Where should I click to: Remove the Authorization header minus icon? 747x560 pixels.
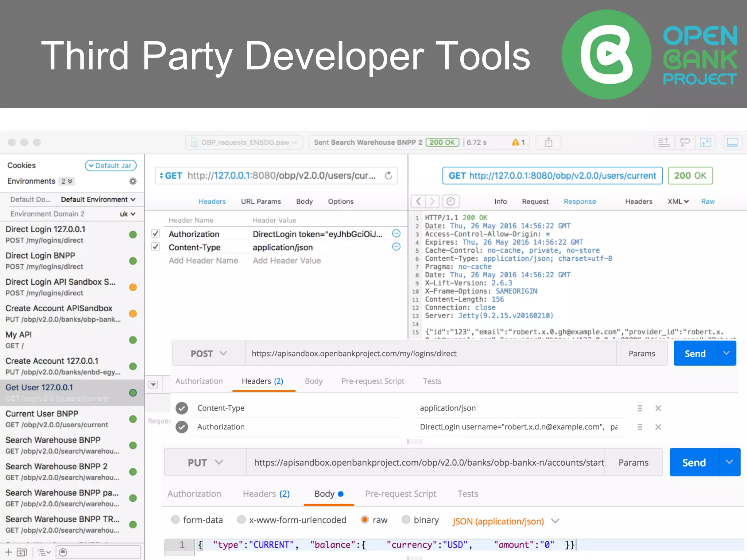[396, 234]
